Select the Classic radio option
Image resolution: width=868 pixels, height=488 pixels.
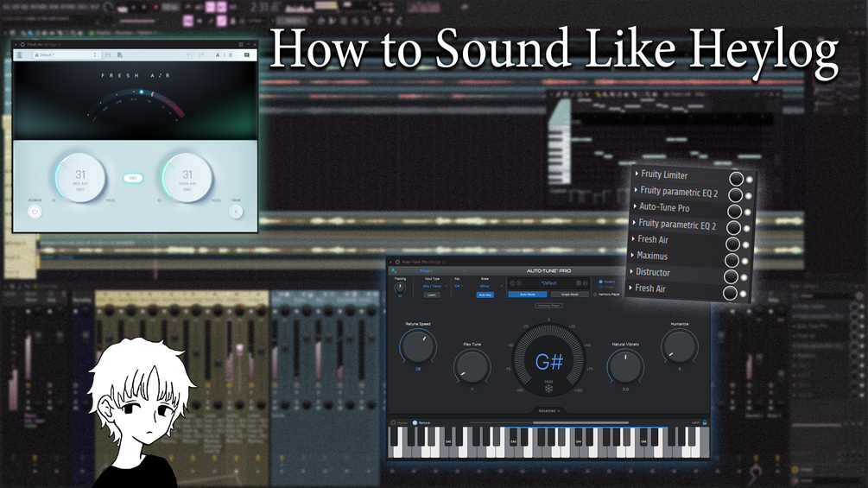(600, 287)
